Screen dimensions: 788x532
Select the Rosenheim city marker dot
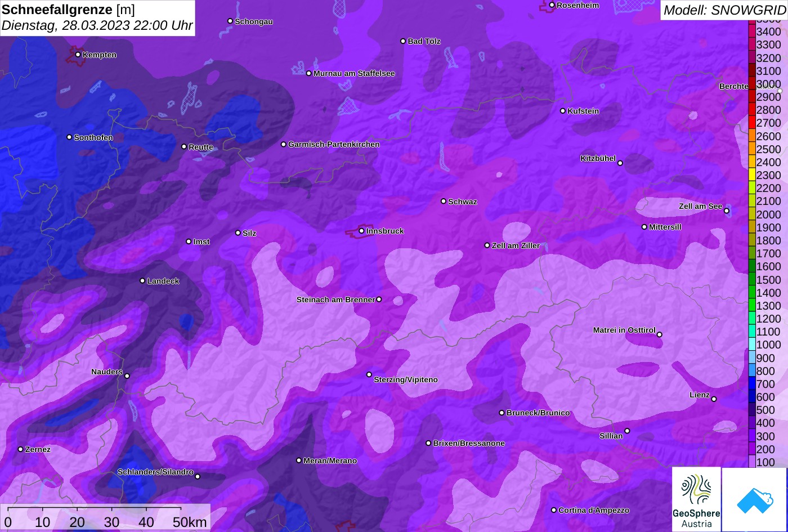point(552,5)
